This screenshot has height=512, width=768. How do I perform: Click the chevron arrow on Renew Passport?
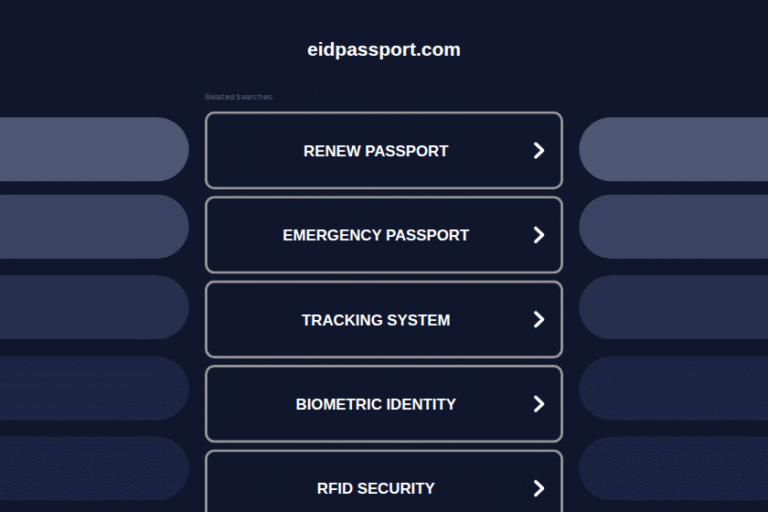click(539, 150)
